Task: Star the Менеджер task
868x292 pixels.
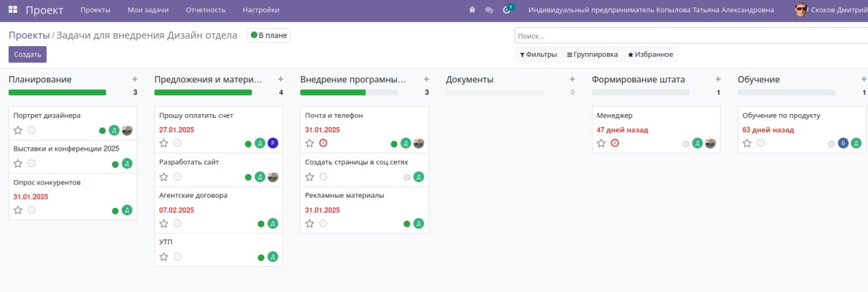Action: coord(601,143)
